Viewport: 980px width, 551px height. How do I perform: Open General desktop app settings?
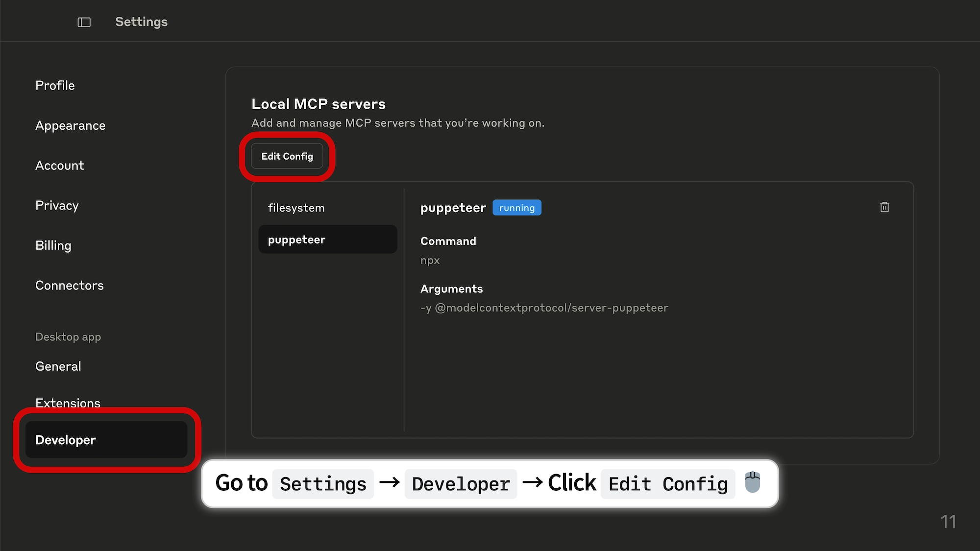[x=58, y=366]
